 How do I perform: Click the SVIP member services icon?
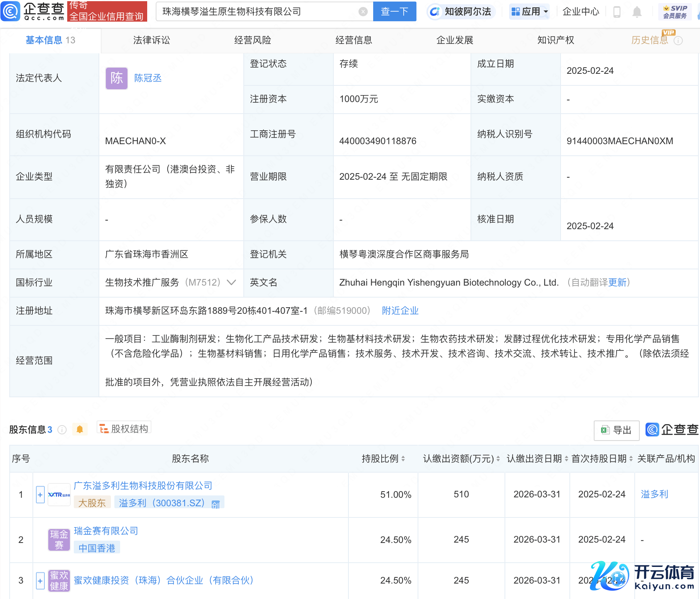pyautogui.click(x=675, y=12)
